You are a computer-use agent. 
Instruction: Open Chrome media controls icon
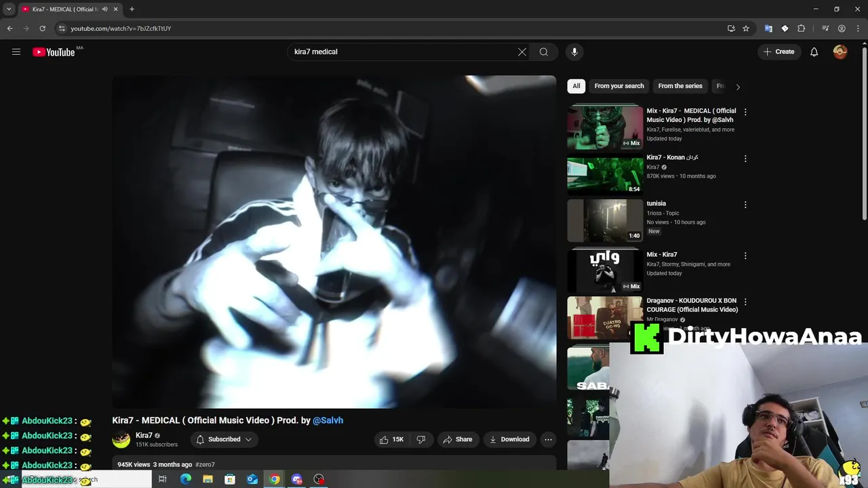[825, 28]
